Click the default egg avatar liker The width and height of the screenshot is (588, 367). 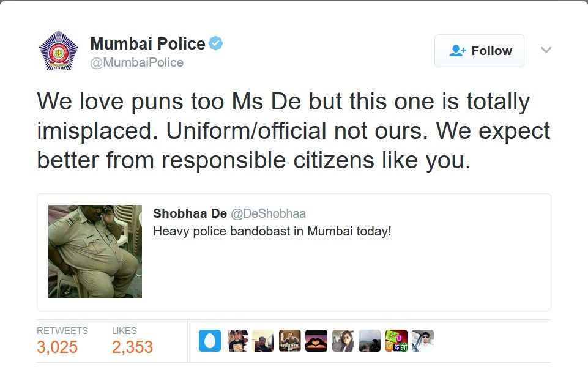point(209,341)
